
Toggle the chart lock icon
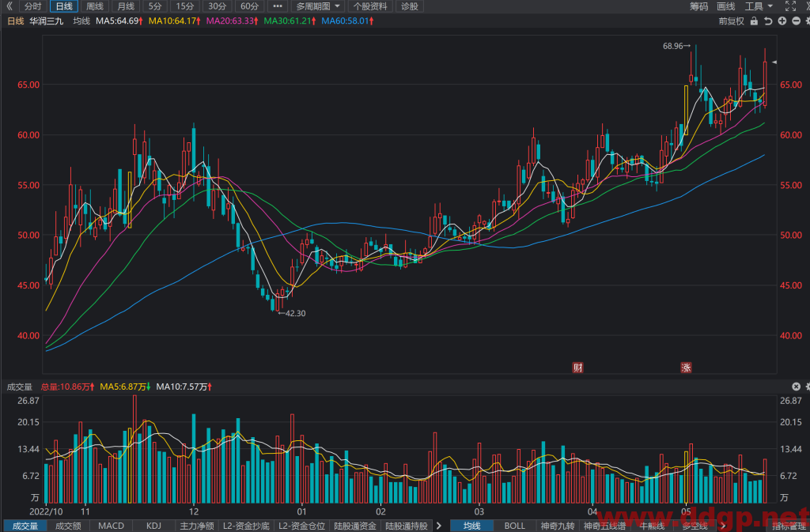[754, 21]
